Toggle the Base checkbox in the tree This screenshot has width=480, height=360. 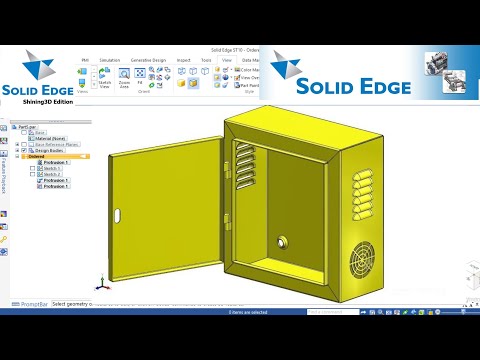[24, 133]
